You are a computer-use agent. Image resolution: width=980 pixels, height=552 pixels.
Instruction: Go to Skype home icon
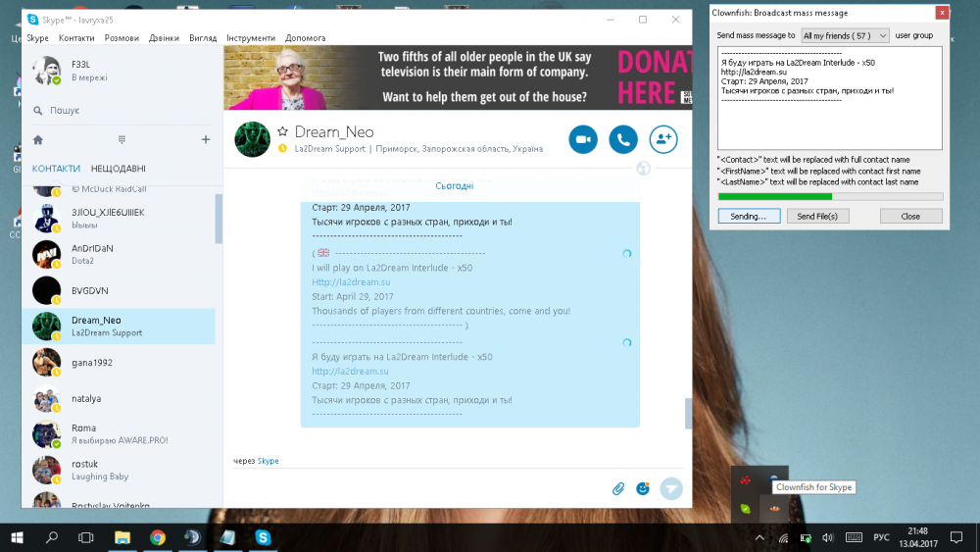38,139
